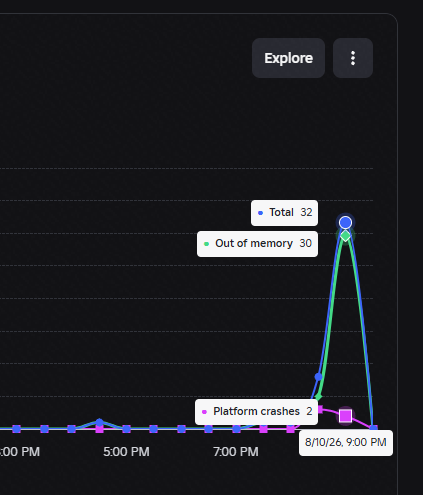
Task: Select the baseline data point above 7:00 PM
Action: pos(236,429)
